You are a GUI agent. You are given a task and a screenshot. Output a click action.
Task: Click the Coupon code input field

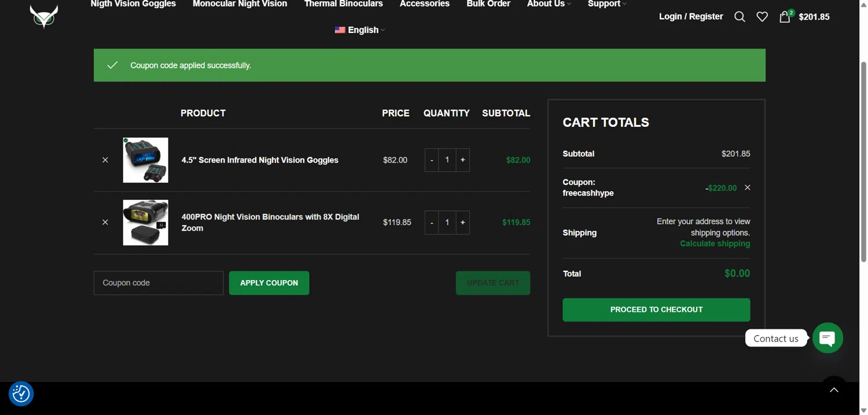(x=159, y=283)
